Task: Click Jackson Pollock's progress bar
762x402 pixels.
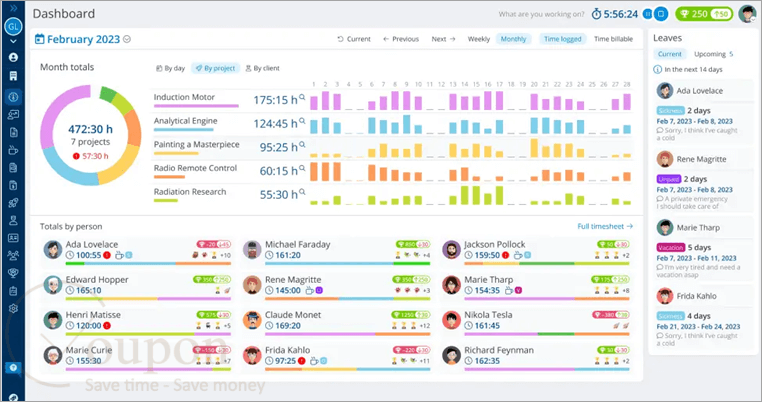Action: point(547,264)
